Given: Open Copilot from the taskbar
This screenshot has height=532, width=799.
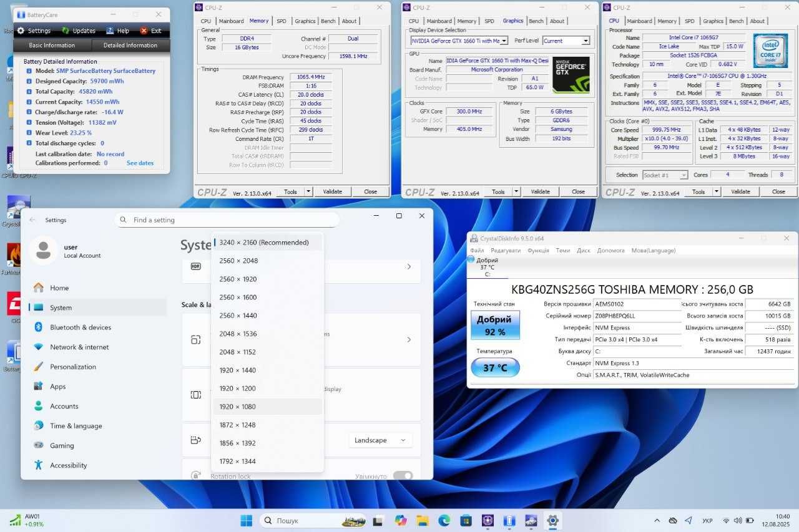Looking at the screenshot, I should point(401,520).
